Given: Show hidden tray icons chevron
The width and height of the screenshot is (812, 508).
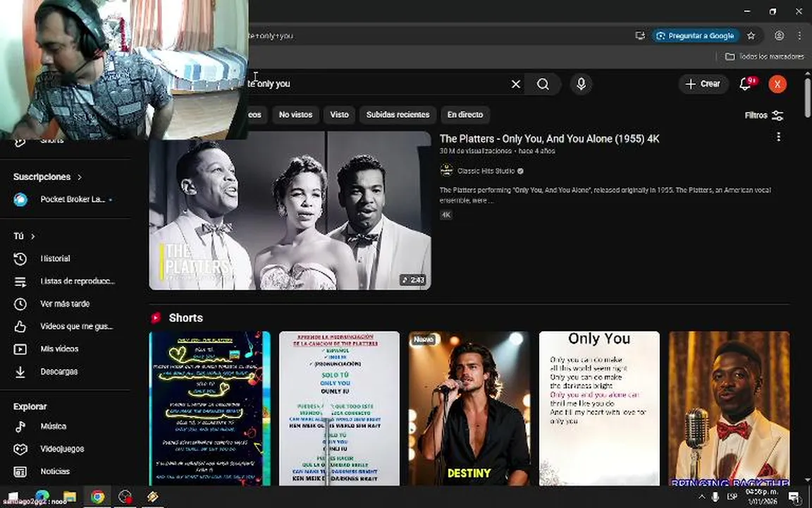Looking at the screenshot, I should (702, 497).
